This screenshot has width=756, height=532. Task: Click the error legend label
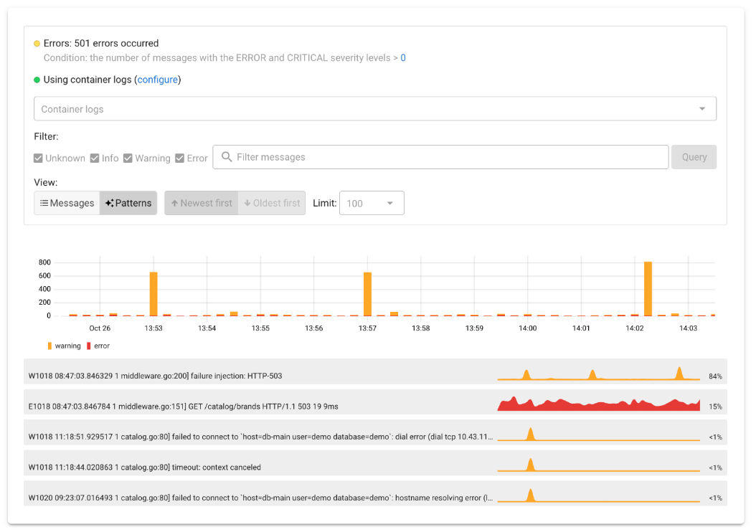[102, 346]
